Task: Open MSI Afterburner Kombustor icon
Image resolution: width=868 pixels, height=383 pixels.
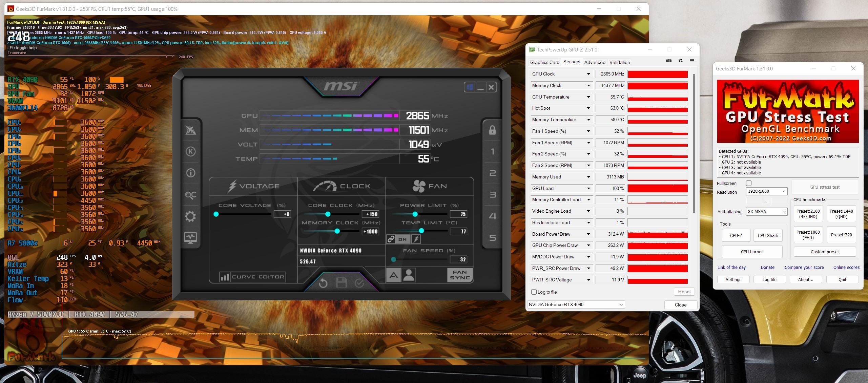Action: (190, 151)
